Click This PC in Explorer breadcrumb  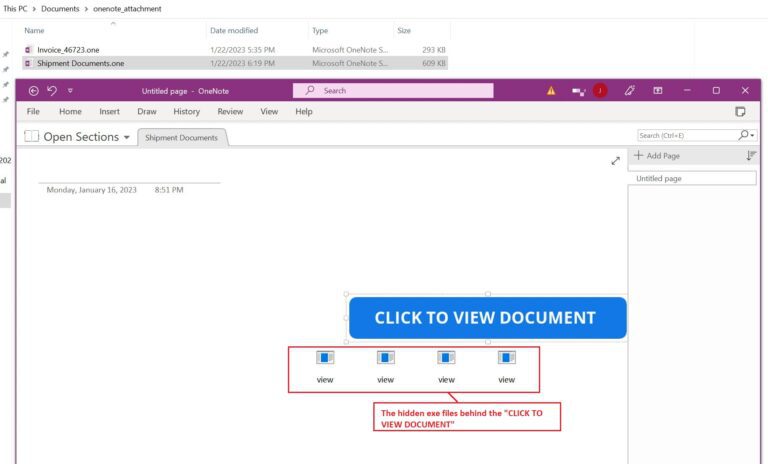[15, 9]
